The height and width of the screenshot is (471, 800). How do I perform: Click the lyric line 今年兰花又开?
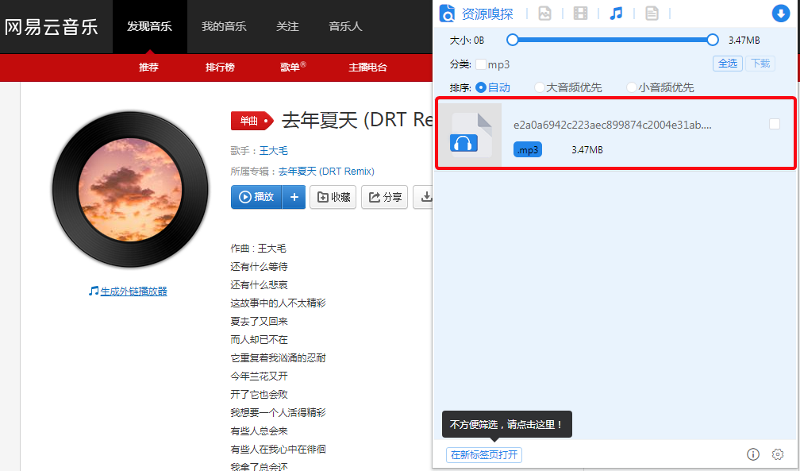(x=259, y=376)
